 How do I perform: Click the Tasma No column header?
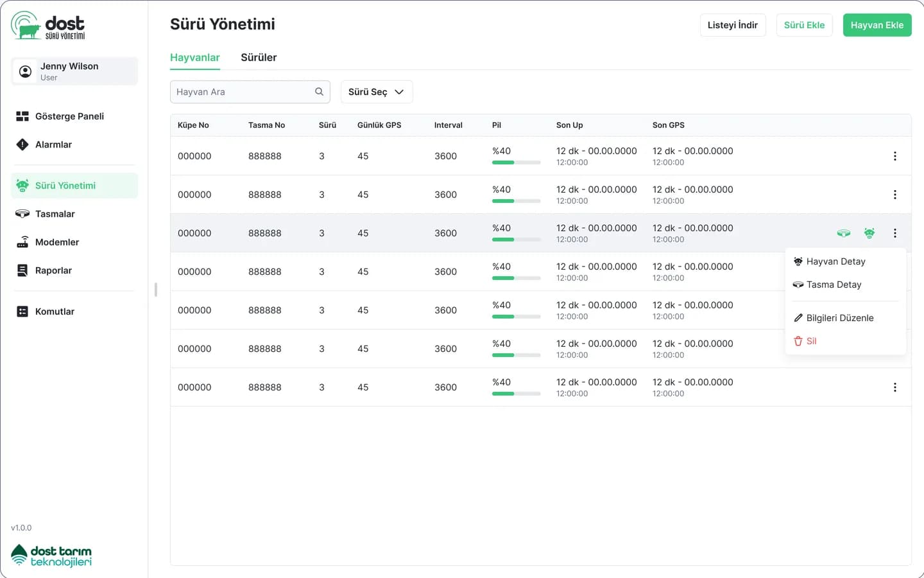coord(266,125)
